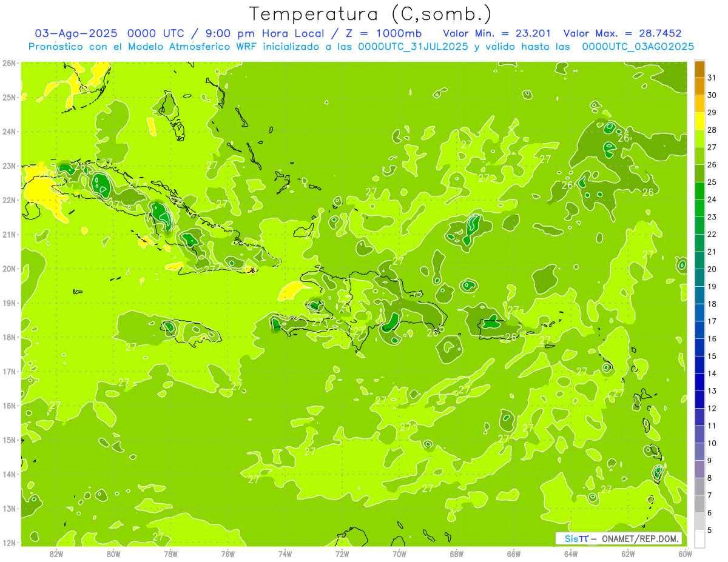Click the '62W' longitude label
Screen dimensions: 728x562
[x=628, y=554]
